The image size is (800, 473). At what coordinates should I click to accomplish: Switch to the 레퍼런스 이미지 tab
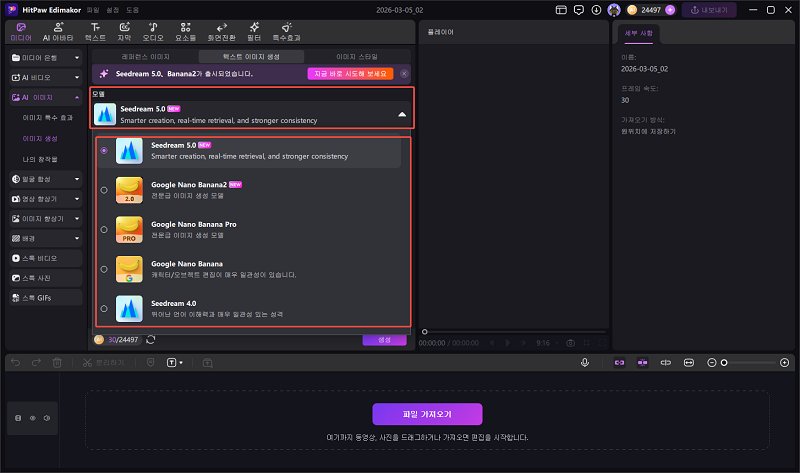(x=145, y=57)
